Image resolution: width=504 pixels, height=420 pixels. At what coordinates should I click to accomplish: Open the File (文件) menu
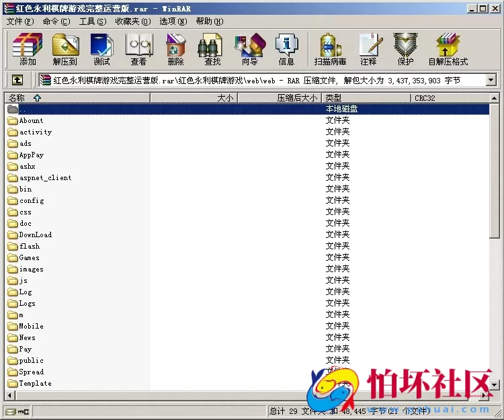pos(20,22)
